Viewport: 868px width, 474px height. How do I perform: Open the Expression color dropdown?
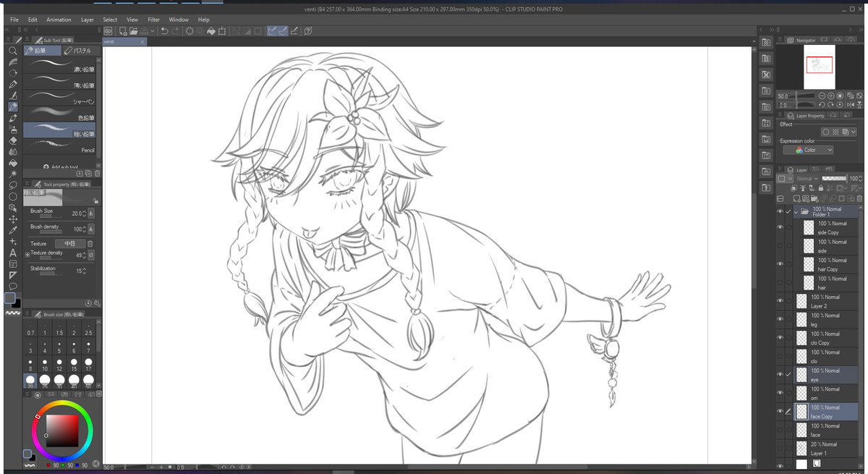pos(808,150)
